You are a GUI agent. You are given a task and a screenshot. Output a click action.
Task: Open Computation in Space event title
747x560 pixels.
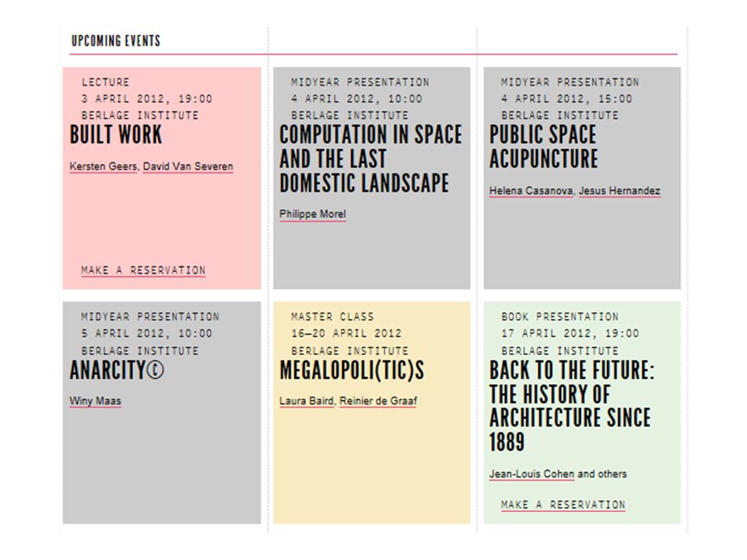click(x=370, y=159)
